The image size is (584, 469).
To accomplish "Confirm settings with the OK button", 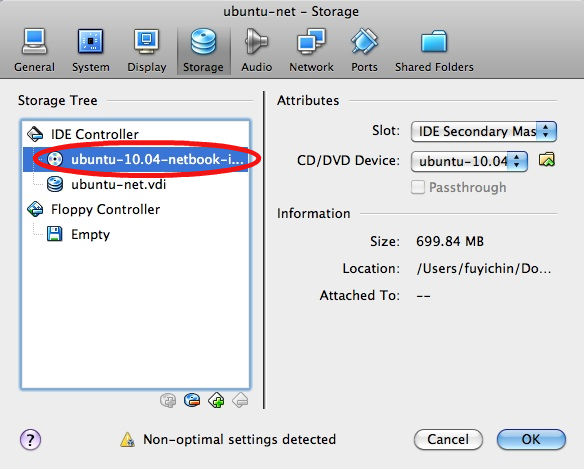I will point(531,440).
